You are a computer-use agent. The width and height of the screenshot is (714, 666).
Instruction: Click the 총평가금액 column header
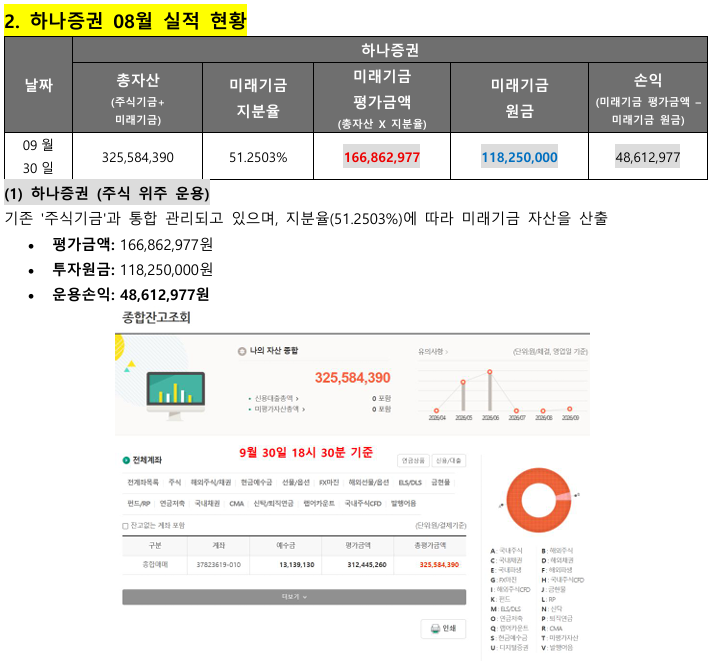pos(430,545)
